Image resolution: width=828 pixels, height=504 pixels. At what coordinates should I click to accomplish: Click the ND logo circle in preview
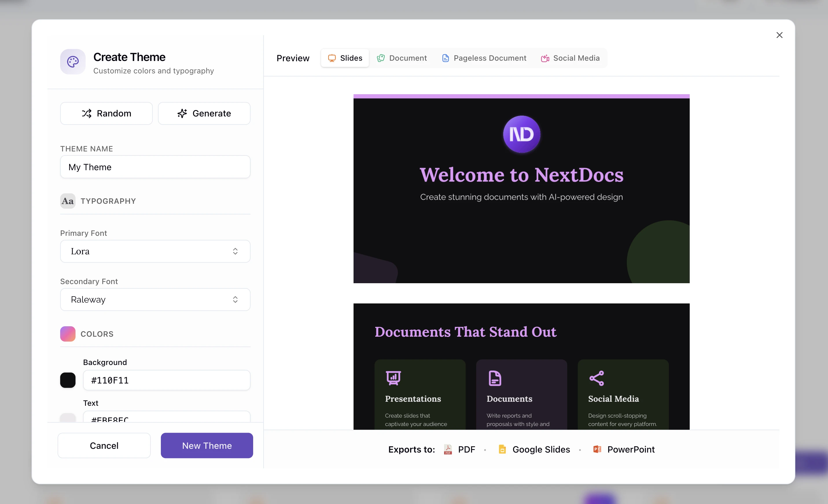coord(521,134)
